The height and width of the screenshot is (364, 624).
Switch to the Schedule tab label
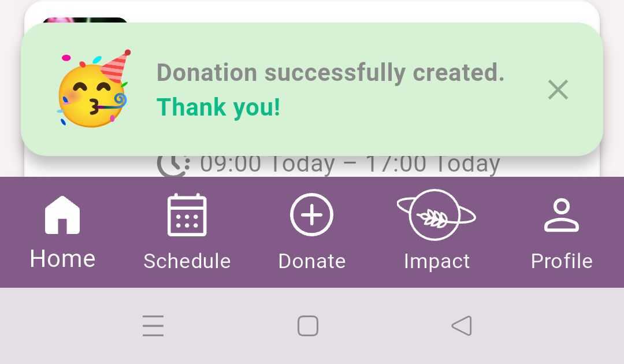(x=187, y=261)
